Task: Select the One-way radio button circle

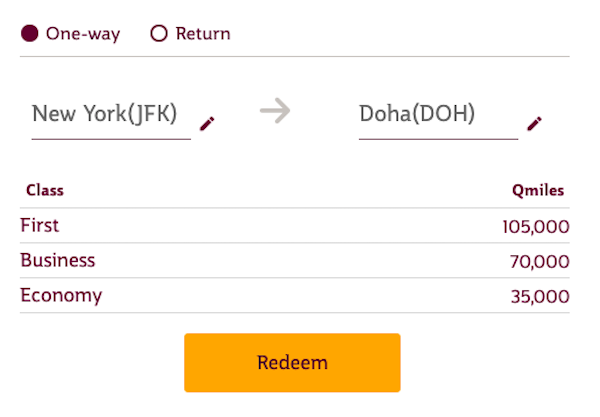Action: [x=30, y=34]
